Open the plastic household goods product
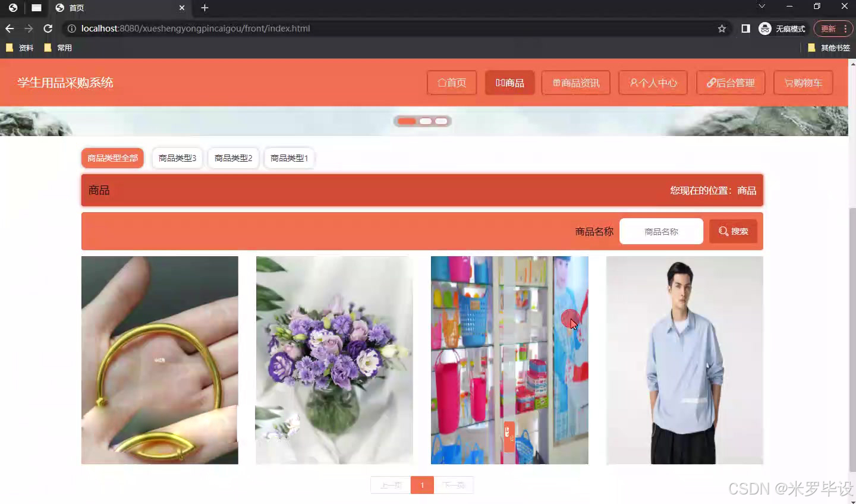This screenshot has height=504, width=856. coord(509,360)
